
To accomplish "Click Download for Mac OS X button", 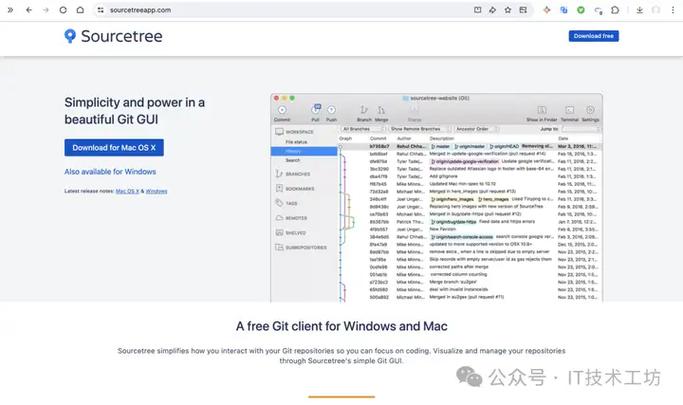I will [x=114, y=148].
